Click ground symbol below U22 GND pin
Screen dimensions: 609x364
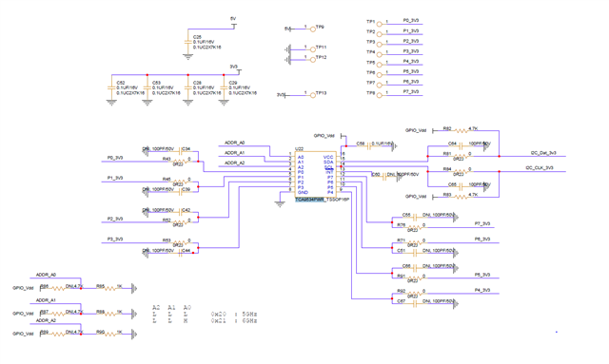(280, 203)
